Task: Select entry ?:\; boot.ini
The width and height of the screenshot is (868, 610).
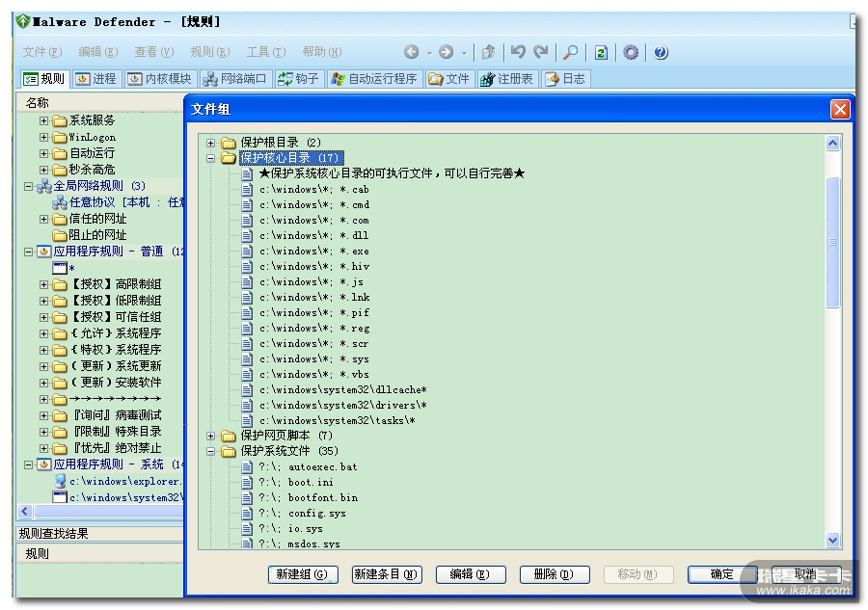Action: 296,482
